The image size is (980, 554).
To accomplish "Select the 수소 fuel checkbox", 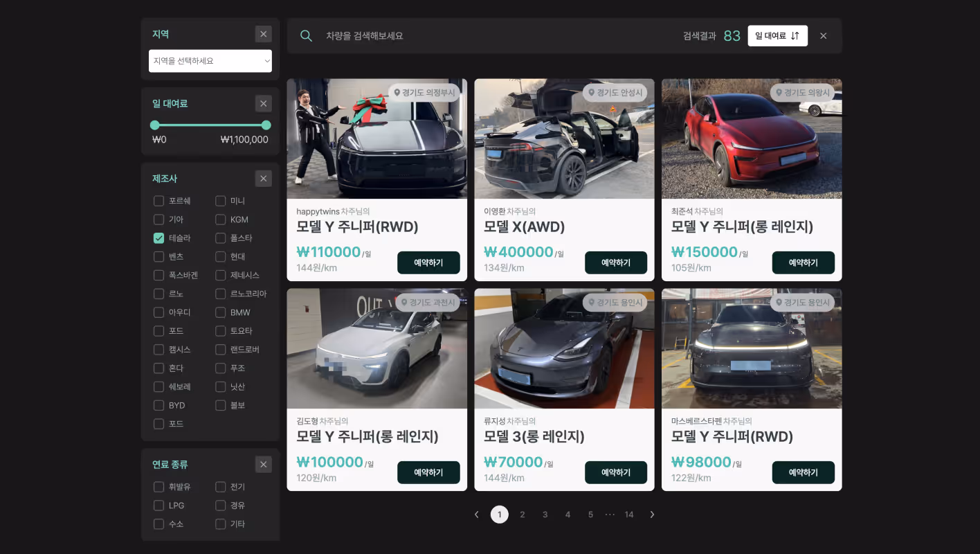I will tap(158, 524).
